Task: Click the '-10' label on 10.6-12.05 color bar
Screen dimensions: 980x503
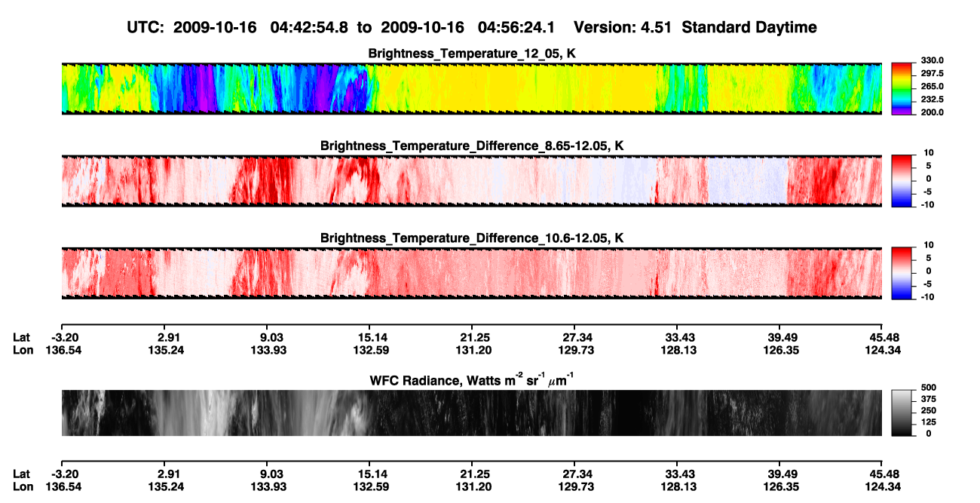Action: tap(926, 296)
